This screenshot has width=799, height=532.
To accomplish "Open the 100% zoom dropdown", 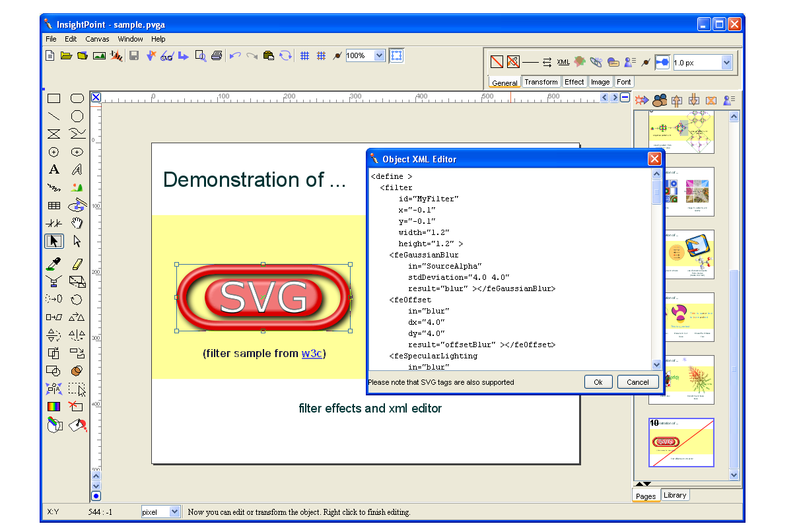I will tap(379, 56).
